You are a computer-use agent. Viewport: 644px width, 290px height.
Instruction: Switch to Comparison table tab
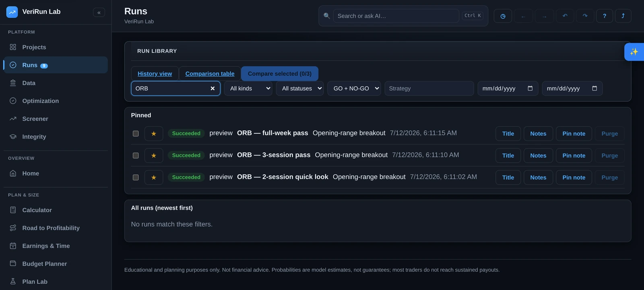click(210, 74)
